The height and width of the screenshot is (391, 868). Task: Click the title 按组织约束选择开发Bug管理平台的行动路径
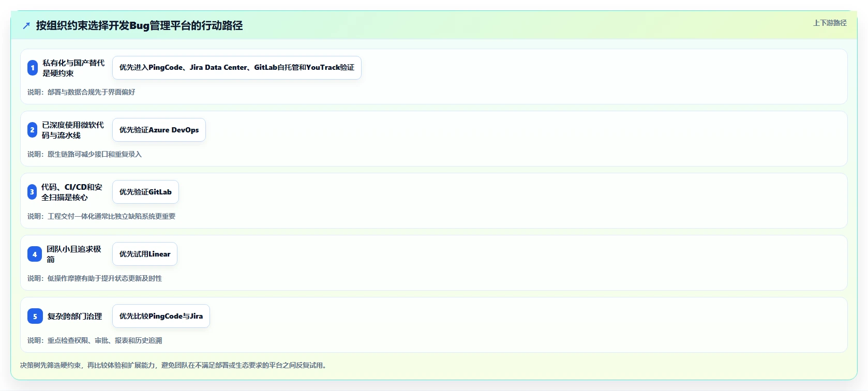pos(139,25)
